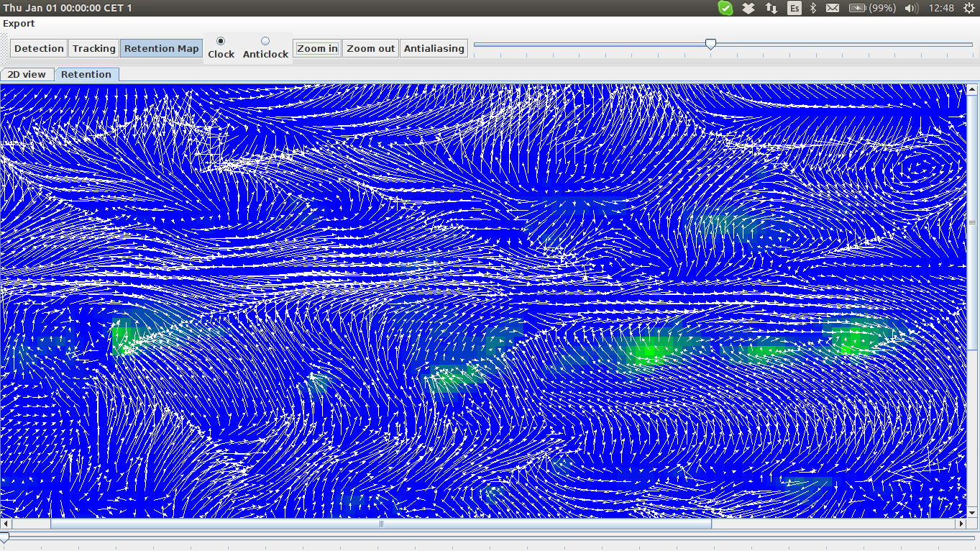
Task: Click the horizontal scrollbar right arrow
Action: click(x=961, y=524)
